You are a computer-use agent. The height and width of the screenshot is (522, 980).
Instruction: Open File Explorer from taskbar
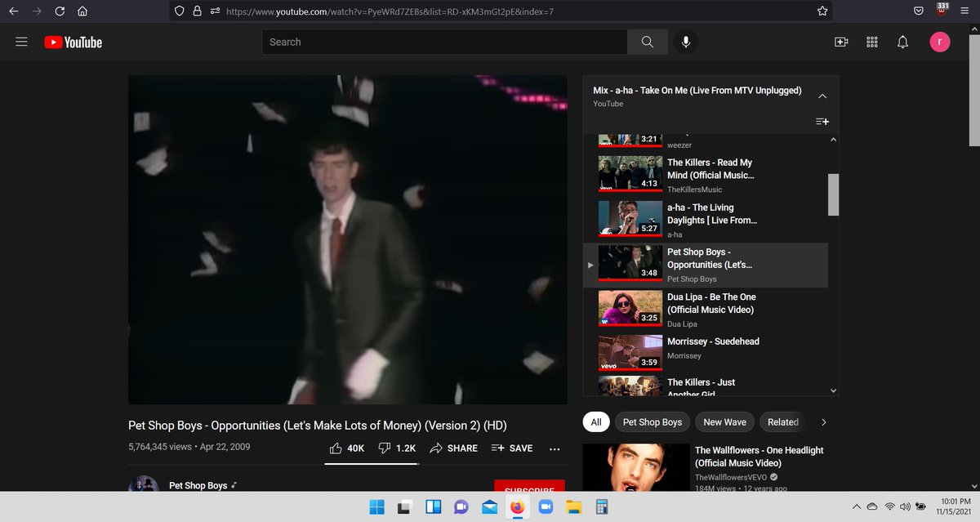pyautogui.click(x=573, y=507)
